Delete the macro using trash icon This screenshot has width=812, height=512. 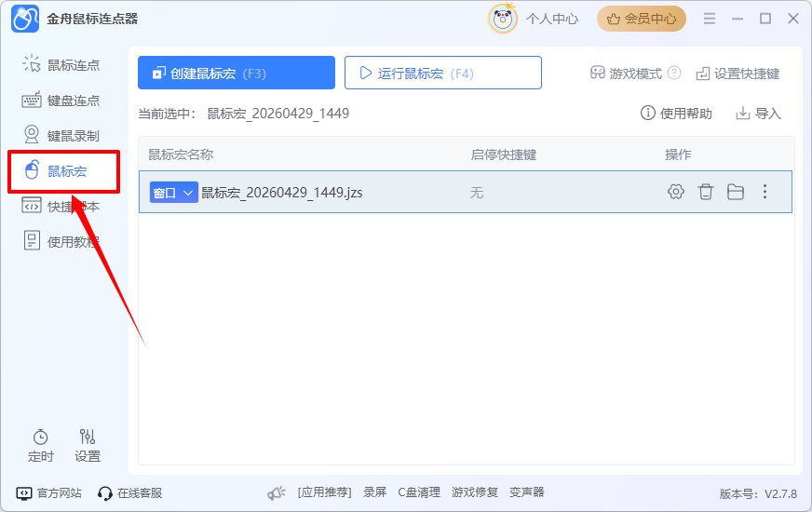(x=705, y=192)
